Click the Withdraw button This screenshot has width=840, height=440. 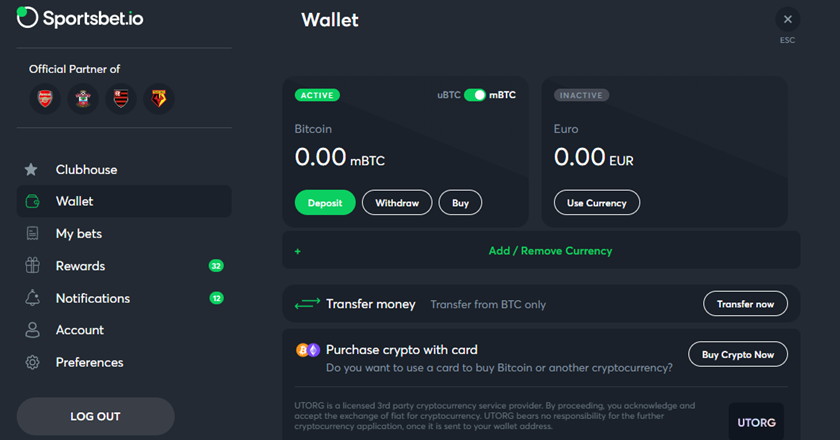pyautogui.click(x=397, y=203)
